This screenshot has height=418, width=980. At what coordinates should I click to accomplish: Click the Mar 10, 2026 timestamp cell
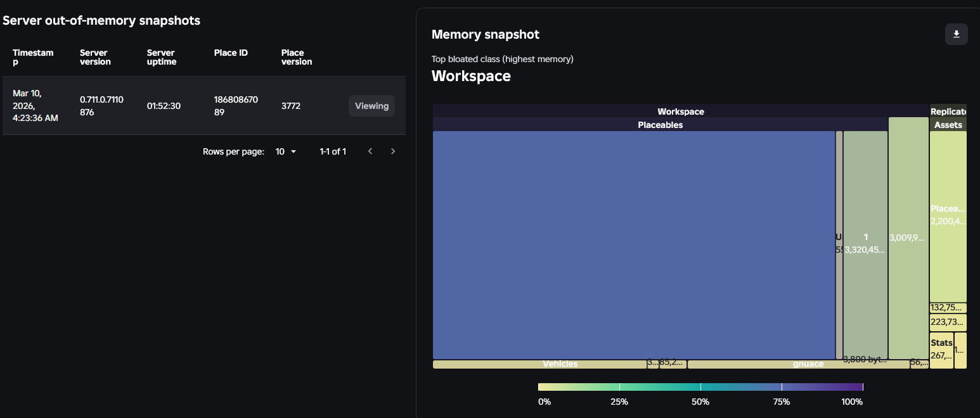tap(35, 106)
